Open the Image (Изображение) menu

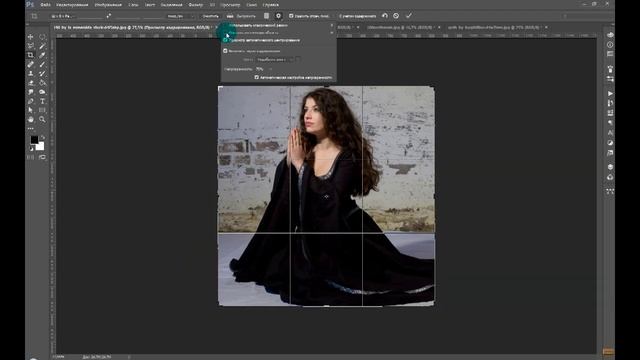[x=108, y=5]
